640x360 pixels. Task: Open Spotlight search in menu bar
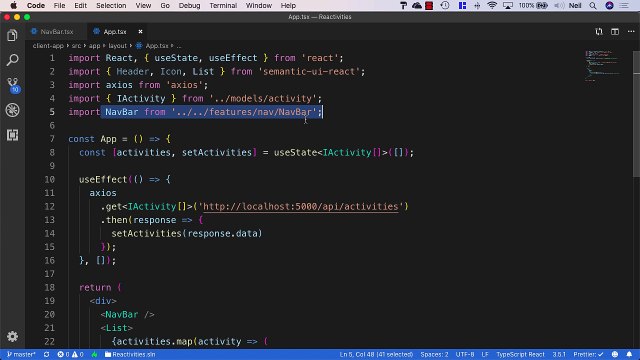click(593, 5)
